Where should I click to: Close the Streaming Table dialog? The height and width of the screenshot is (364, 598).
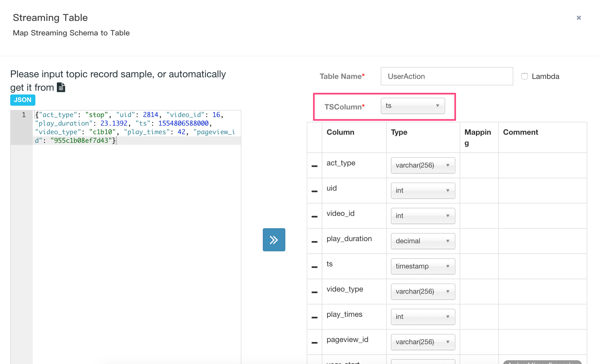579,18
